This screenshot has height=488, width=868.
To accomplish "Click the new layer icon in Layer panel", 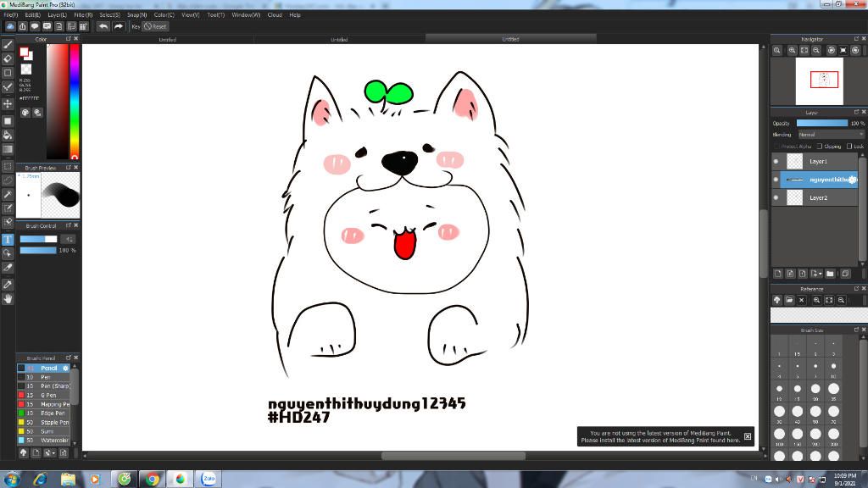I will point(778,274).
